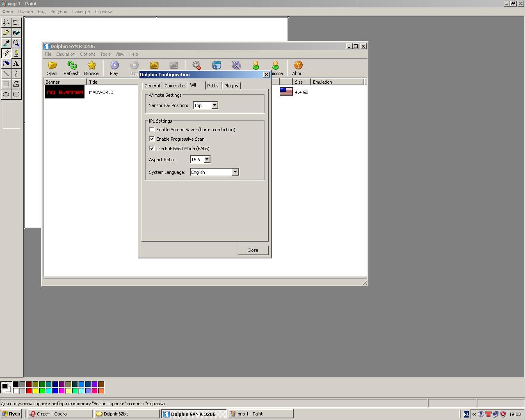Screen dimensions: 525x420
Task: Switch to the Paths tab
Action: (x=213, y=86)
